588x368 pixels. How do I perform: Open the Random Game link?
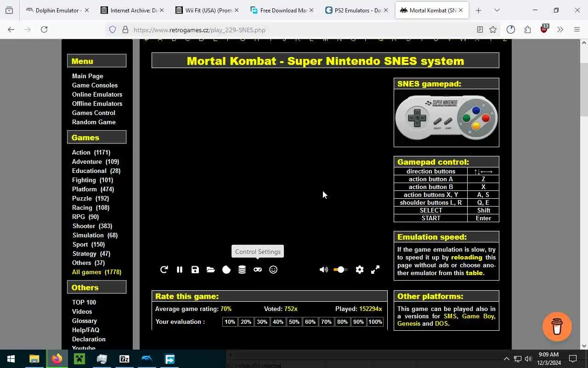tap(94, 122)
